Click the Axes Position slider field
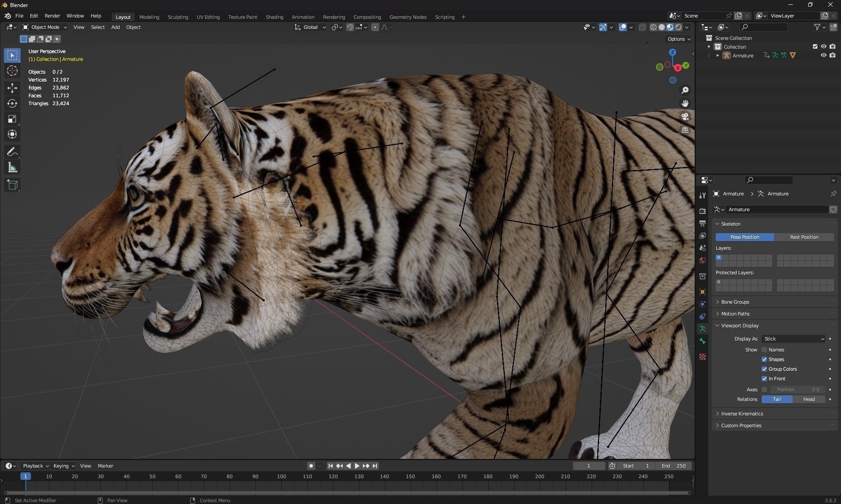 (x=798, y=390)
